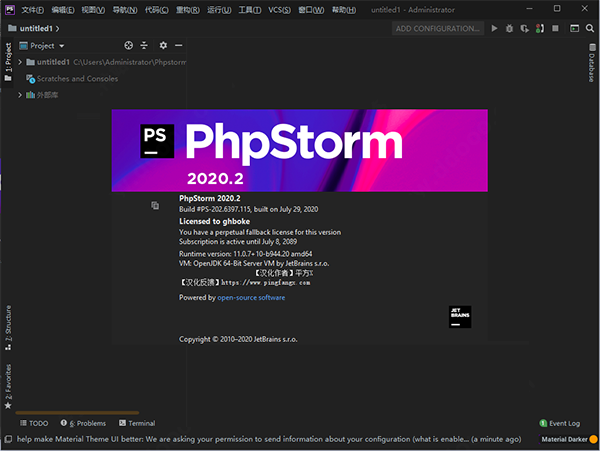
Task: Open Project panel gear settings
Action: pos(163,46)
